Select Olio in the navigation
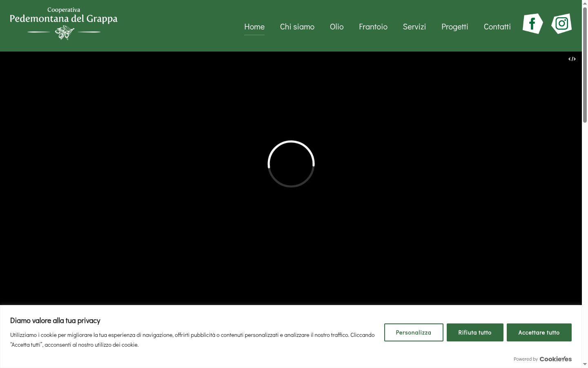Viewport: 588px width, 368px height. [x=336, y=27]
